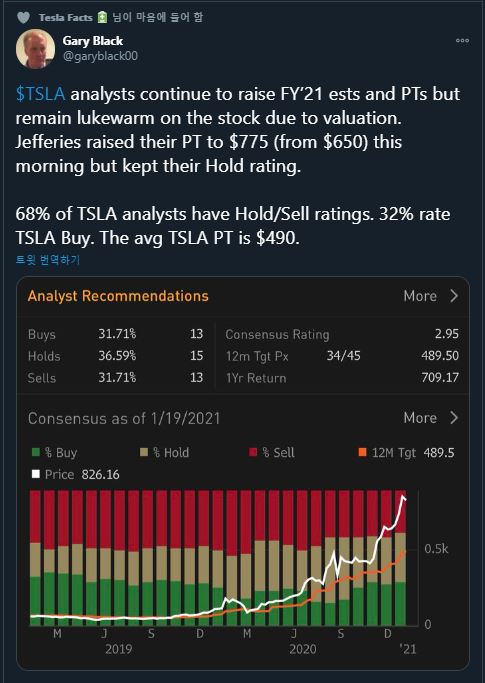Image resolution: width=485 pixels, height=683 pixels.
Task: Select the tan % Hold legend swatch
Action: click(x=144, y=452)
